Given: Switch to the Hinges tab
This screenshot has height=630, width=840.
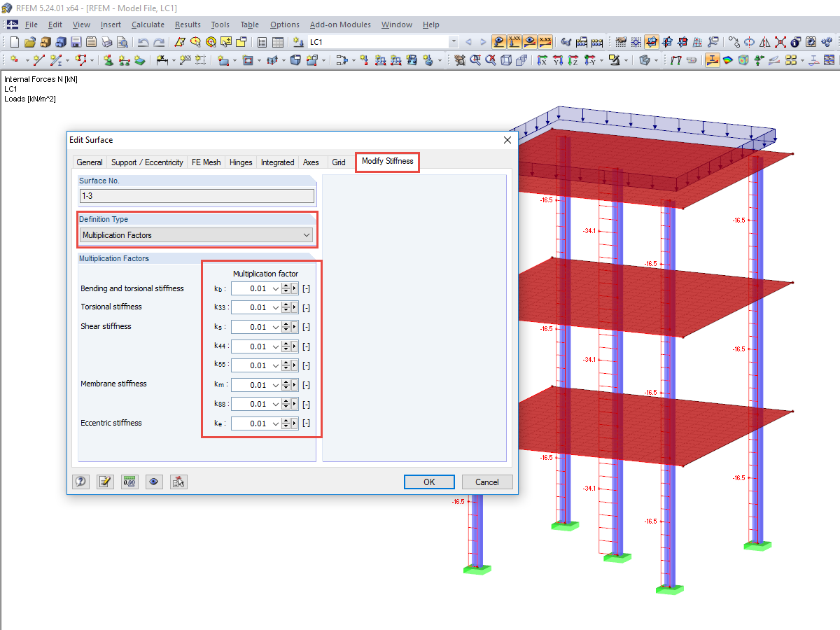Looking at the screenshot, I should click(x=241, y=162).
